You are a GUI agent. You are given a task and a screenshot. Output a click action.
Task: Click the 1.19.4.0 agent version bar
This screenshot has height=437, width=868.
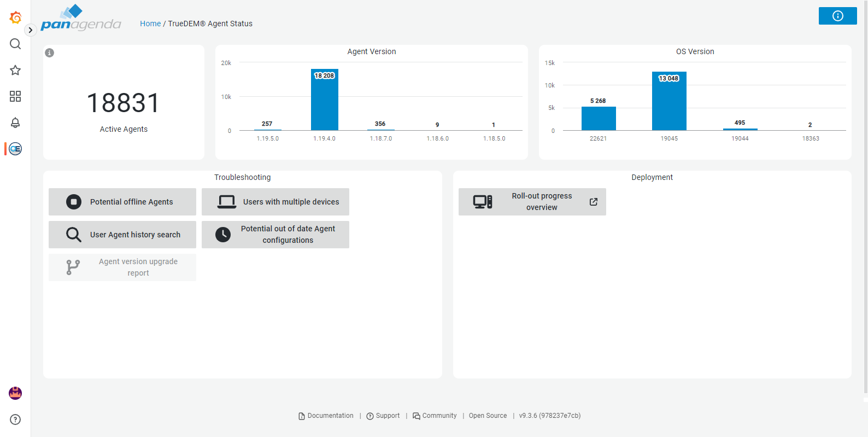pyautogui.click(x=325, y=101)
